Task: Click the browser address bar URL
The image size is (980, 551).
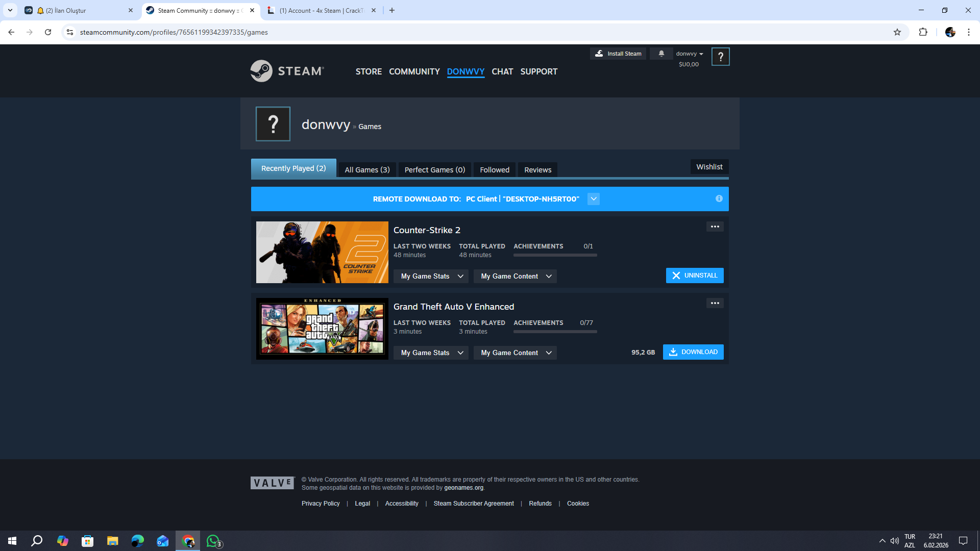Action: [174, 32]
